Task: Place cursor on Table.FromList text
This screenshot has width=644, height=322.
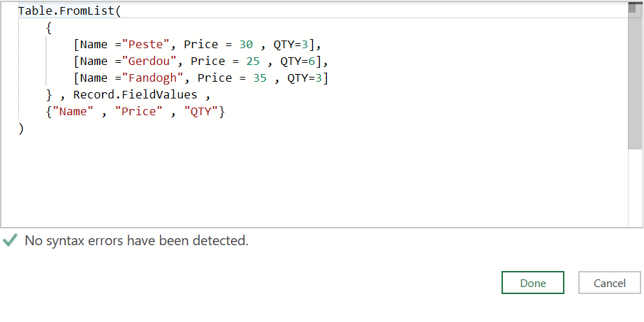Action: pyautogui.click(x=67, y=11)
